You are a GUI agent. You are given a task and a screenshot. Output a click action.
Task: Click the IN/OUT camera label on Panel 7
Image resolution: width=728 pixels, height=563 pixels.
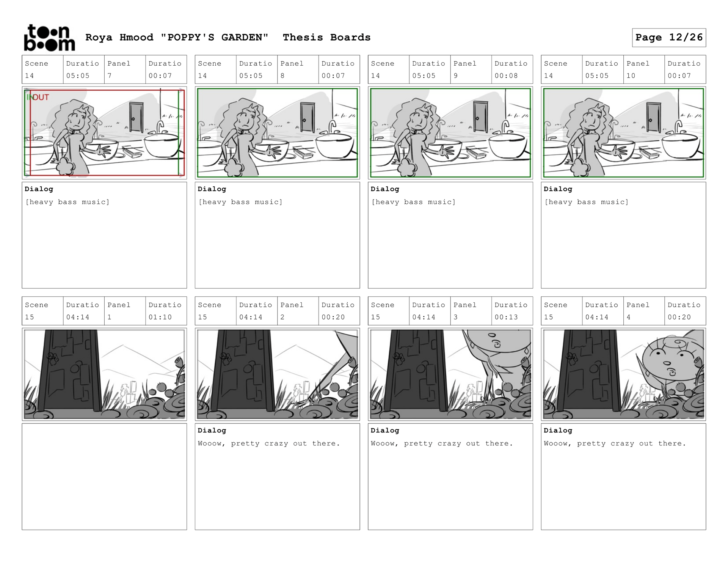pyautogui.click(x=38, y=98)
